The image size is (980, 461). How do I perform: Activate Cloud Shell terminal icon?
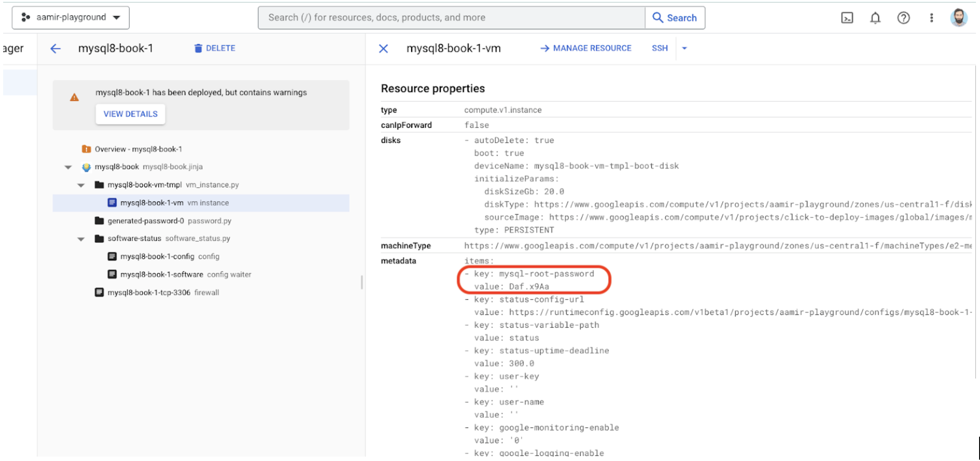[847, 18]
